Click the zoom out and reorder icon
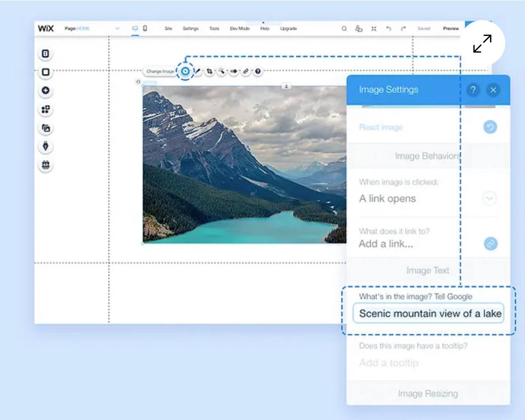This screenshot has height=420, width=525. 374,28
